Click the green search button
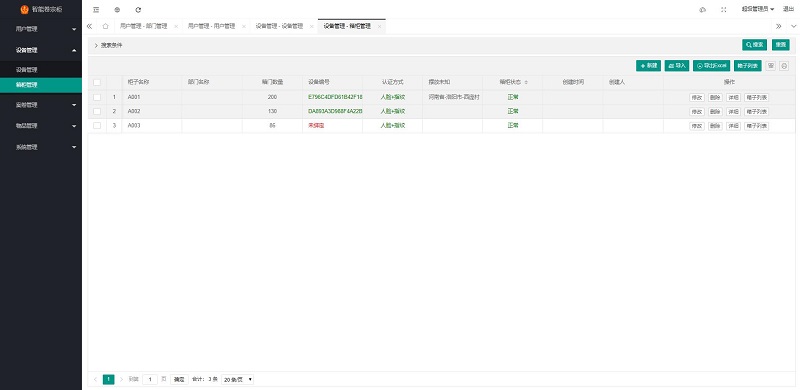The image size is (800, 390). [754, 45]
